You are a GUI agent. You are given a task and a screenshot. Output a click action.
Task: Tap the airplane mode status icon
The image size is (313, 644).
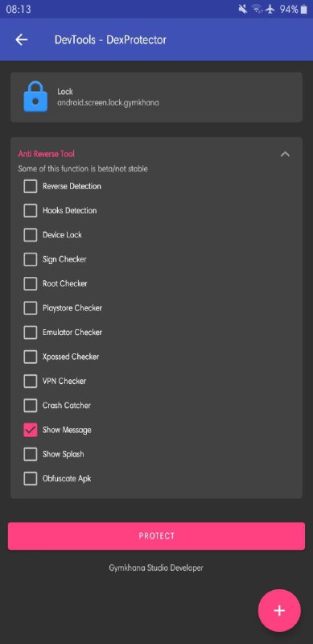pos(270,10)
